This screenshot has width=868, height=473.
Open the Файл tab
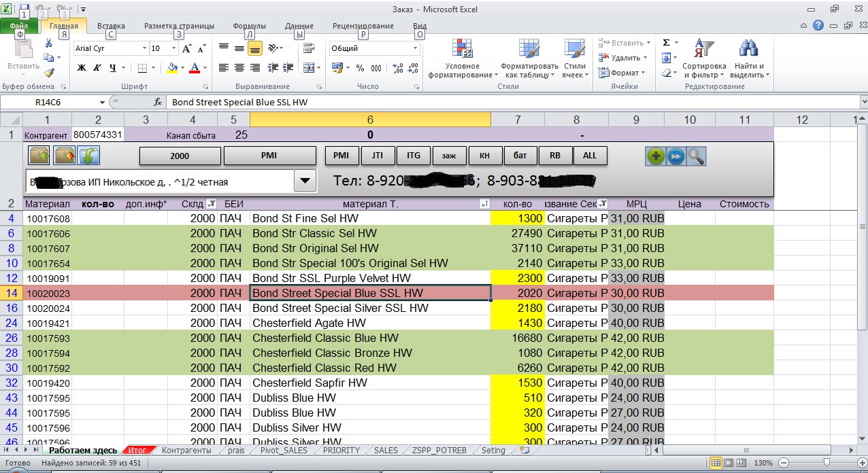pos(18,26)
